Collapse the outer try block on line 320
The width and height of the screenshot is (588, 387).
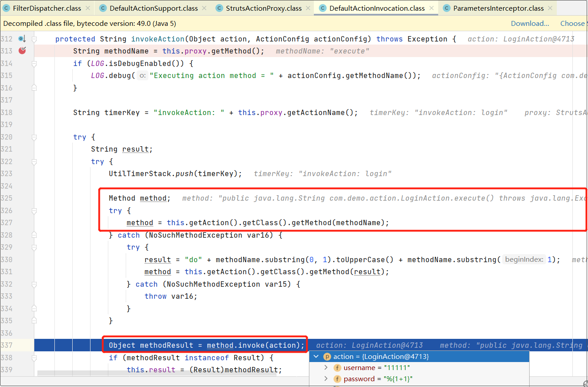(34, 137)
